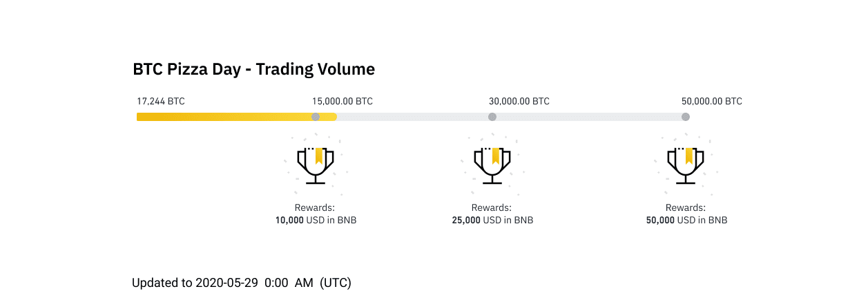The width and height of the screenshot is (868, 298).
Task: Select the 50,000.00 BTC label
Action: (712, 101)
